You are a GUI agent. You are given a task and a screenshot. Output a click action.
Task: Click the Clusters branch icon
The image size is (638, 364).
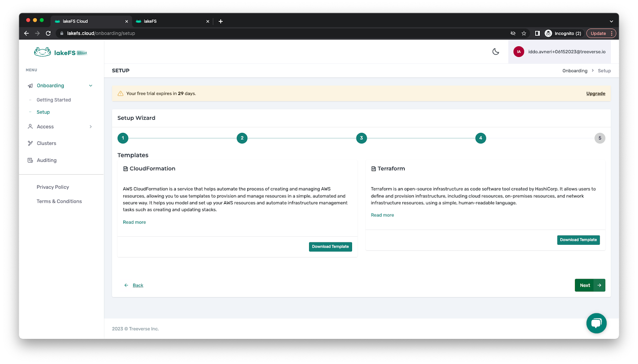[30, 143]
